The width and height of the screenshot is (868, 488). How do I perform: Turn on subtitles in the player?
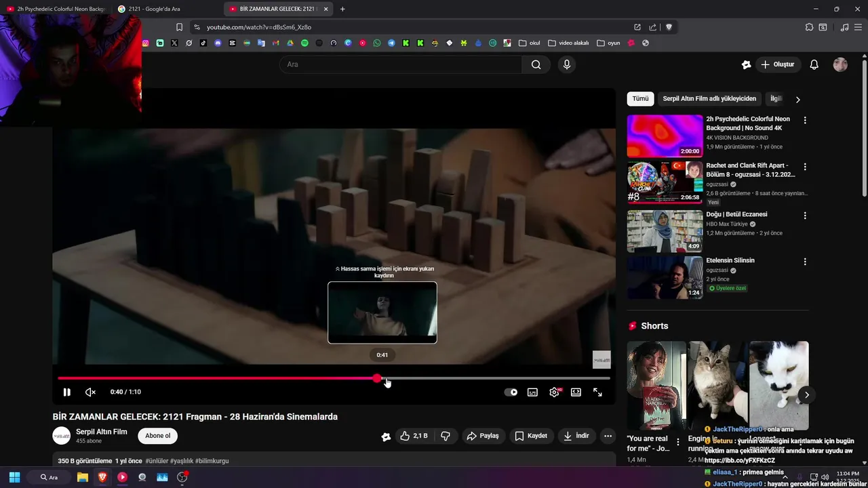click(533, 392)
